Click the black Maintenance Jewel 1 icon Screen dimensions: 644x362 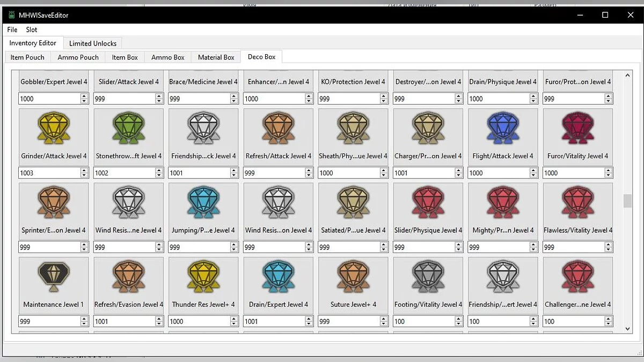[x=54, y=278]
